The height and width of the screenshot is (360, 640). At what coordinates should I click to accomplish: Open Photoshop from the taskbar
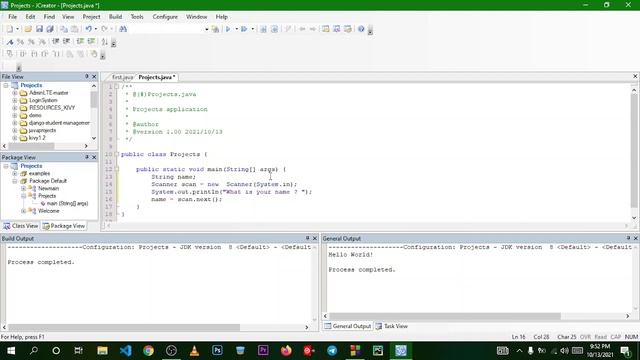tap(217, 351)
